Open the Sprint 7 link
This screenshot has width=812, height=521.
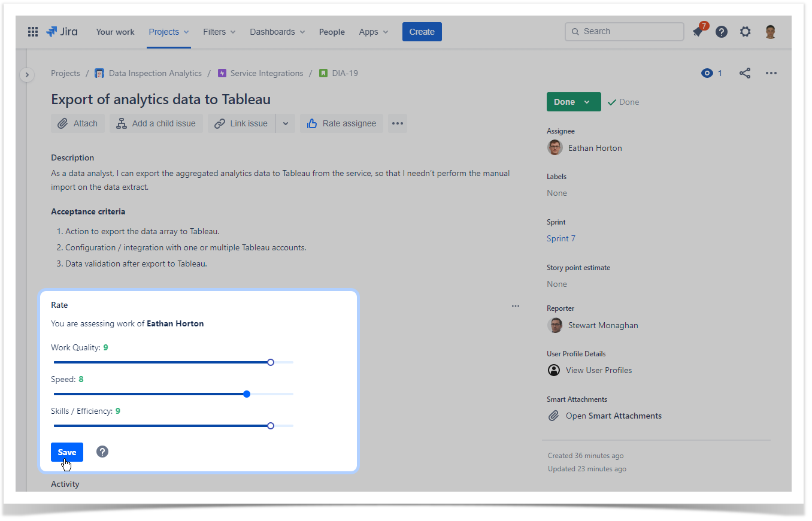(x=561, y=238)
